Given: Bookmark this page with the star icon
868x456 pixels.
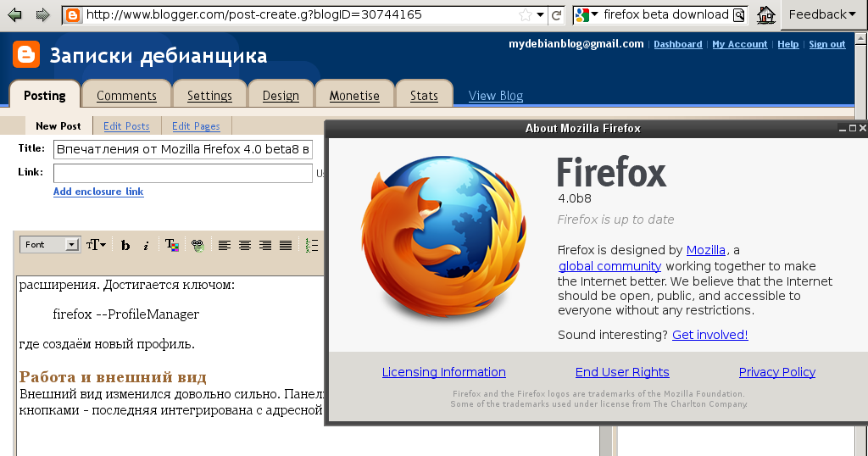Looking at the screenshot, I should [526, 15].
